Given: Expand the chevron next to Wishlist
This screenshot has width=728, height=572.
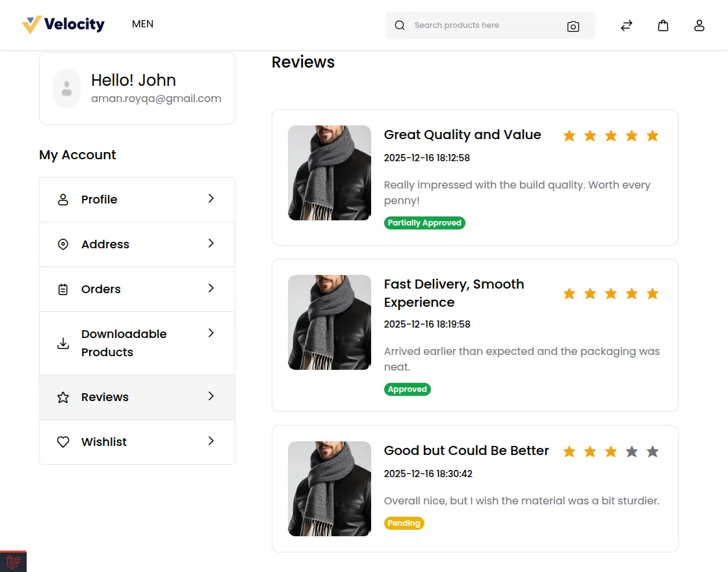Looking at the screenshot, I should (x=211, y=442).
